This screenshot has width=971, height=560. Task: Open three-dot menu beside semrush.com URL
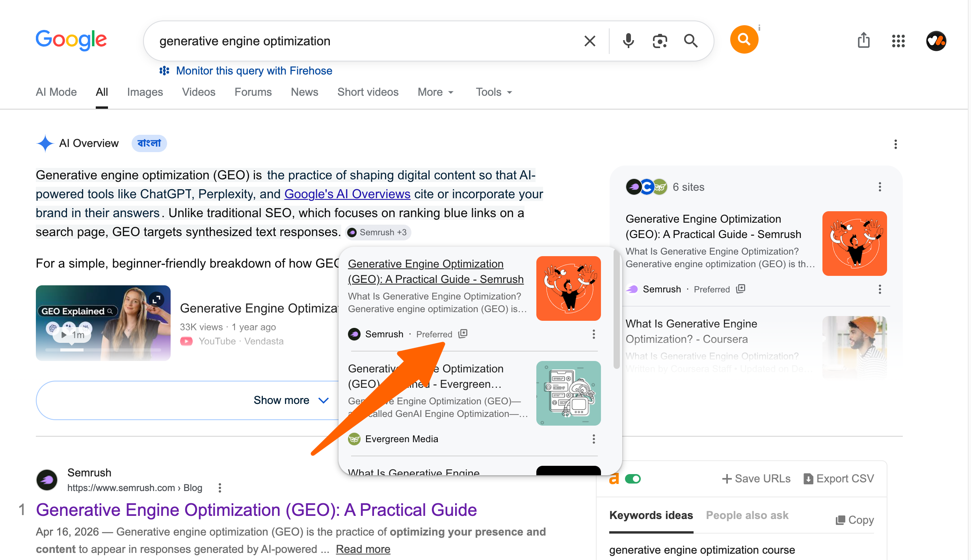(220, 488)
